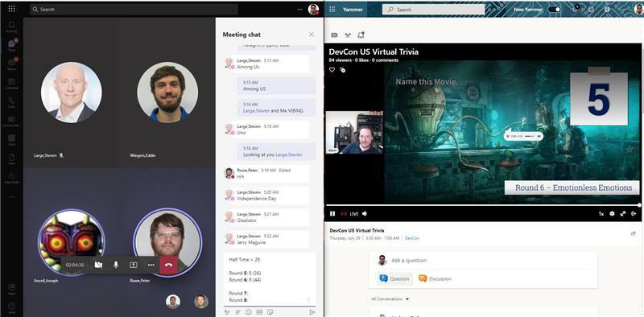Open Chat in Teams sidebar
The image size is (644, 317).
tap(11, 46)
